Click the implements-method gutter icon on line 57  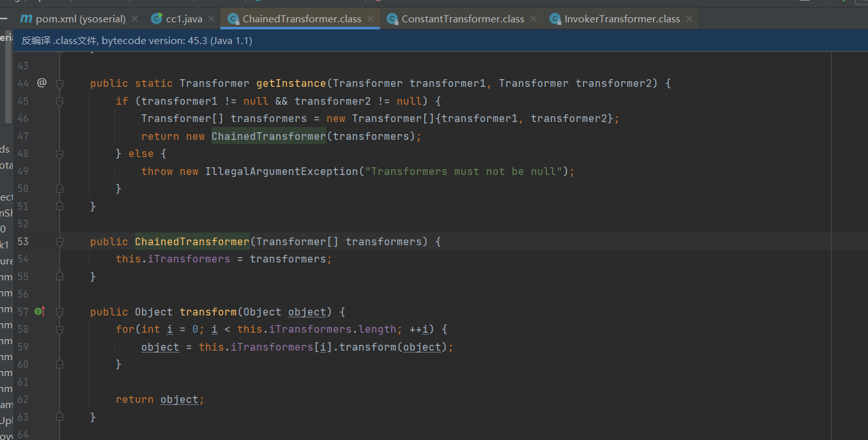[x=40, y=312]
